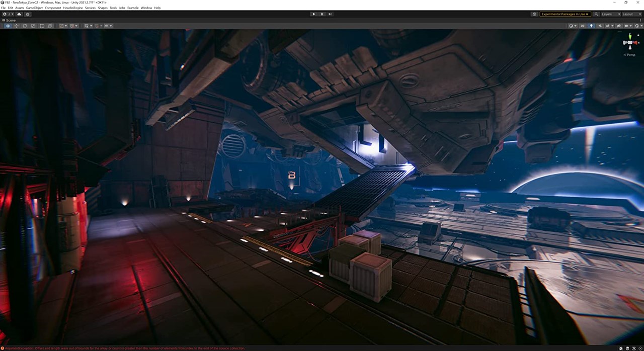Toggle scene audio playback
Viewport: 644px width, 351px height.
tap(600, 26)
